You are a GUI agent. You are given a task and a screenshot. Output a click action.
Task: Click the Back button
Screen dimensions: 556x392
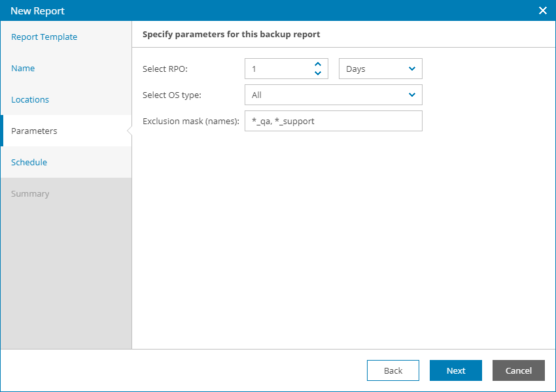coord(392,370)
